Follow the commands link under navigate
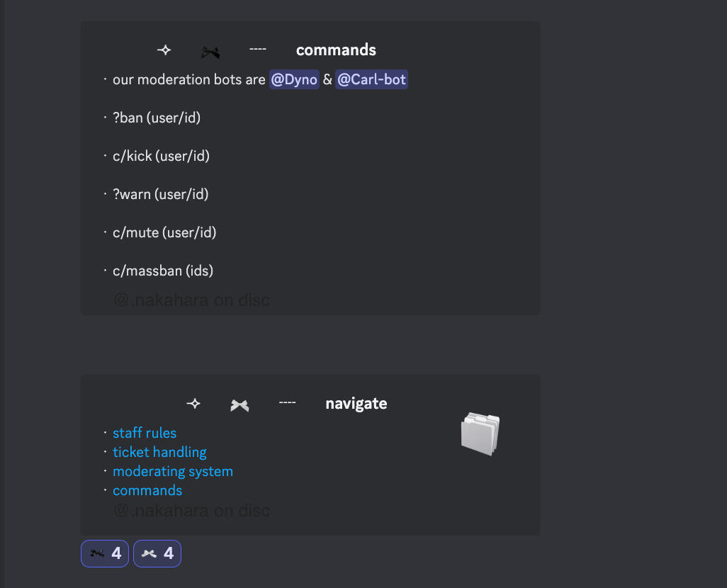The width and height of the screenshot is (727, 588). point(147,490)
